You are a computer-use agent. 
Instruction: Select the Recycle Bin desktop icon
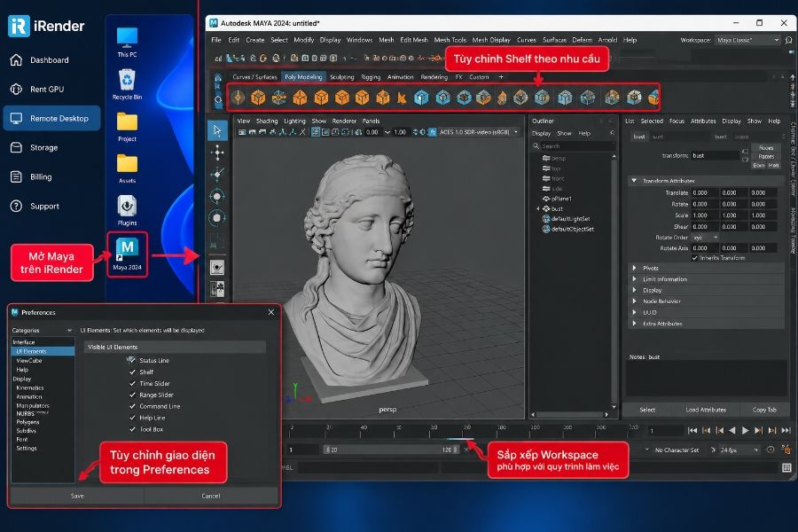tap(127, 84)
